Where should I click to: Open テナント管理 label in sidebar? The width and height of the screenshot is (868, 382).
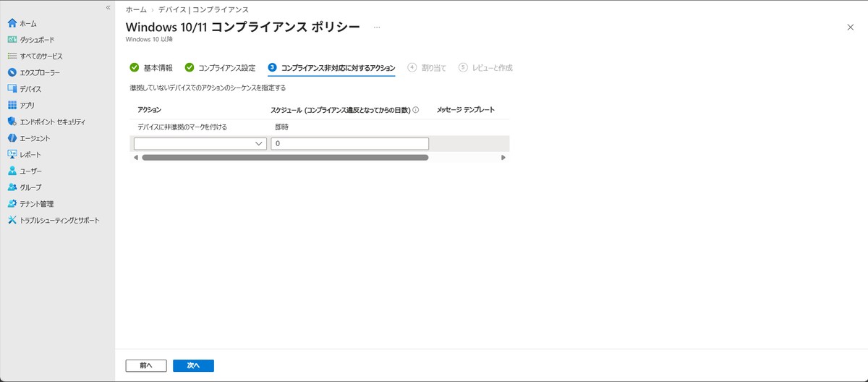(x=37, y=204)
